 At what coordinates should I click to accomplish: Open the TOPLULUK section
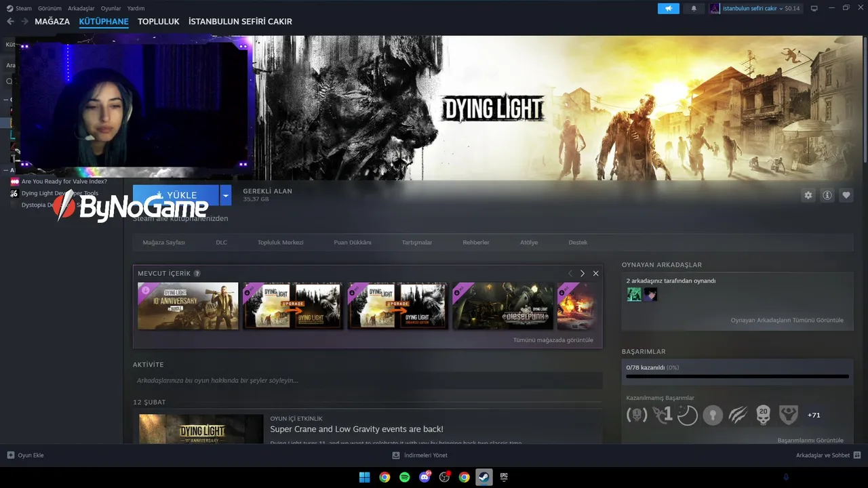pos(159,22)
